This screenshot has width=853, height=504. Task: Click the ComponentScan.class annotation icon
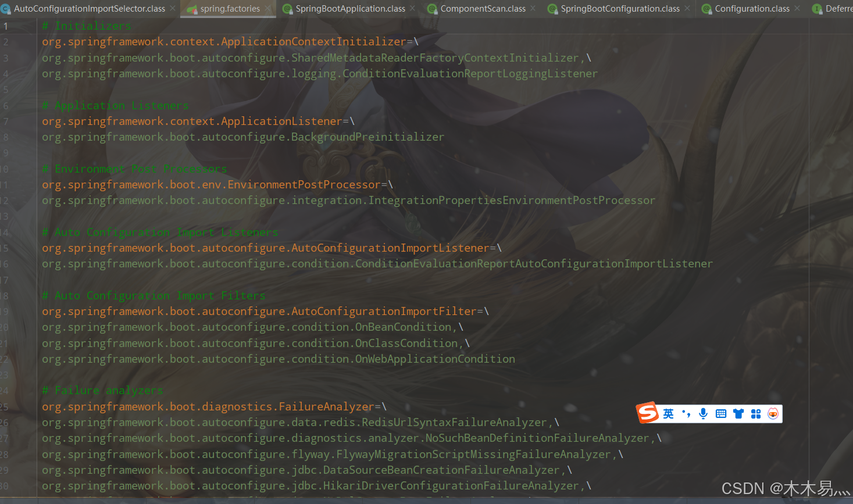coord(432,9)
